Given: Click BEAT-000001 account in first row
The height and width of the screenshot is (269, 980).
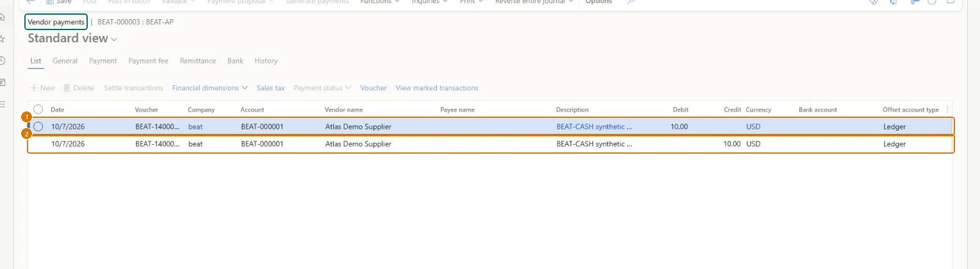Looking at the screenshot, I should [x=263, y=127].
